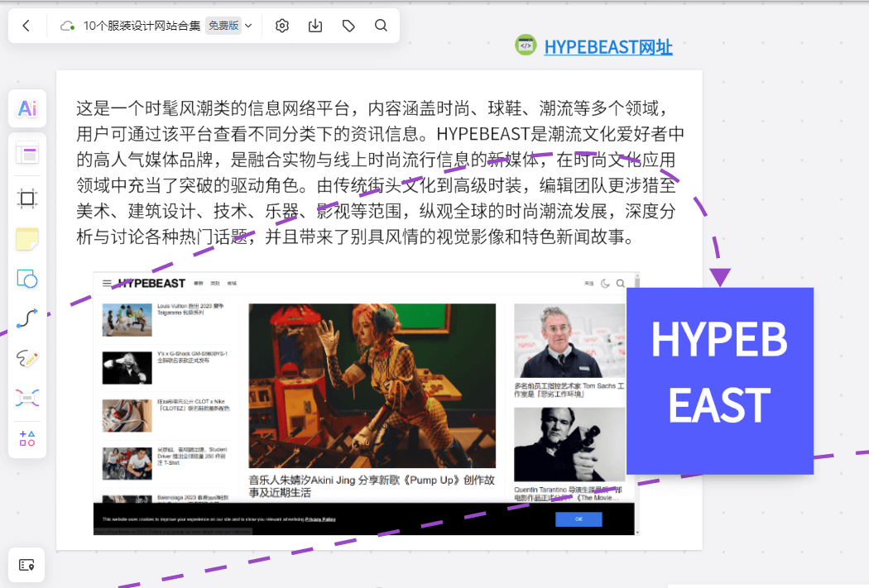Select the pen drawing tool
869x588 pixels.
[27, 359]
